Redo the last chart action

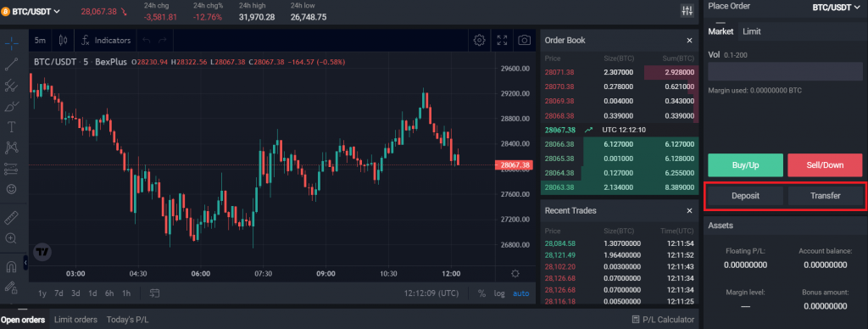click(162, 41)
